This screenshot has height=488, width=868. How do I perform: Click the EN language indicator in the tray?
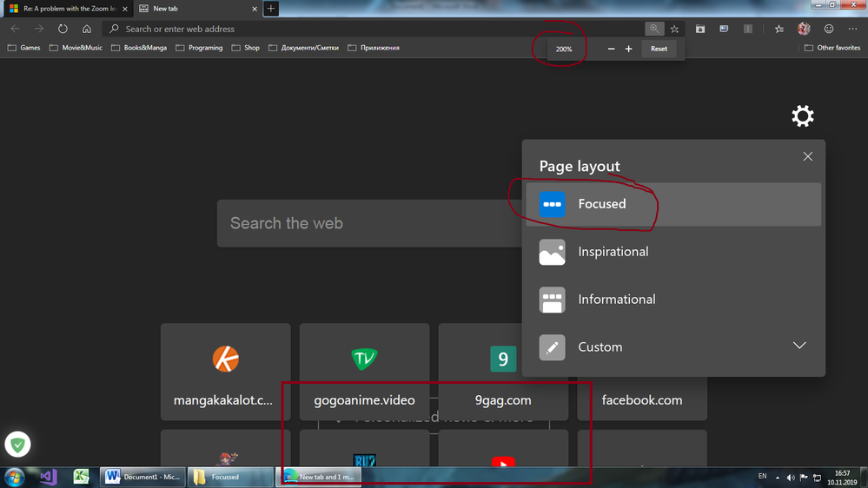tap(762, 477)
